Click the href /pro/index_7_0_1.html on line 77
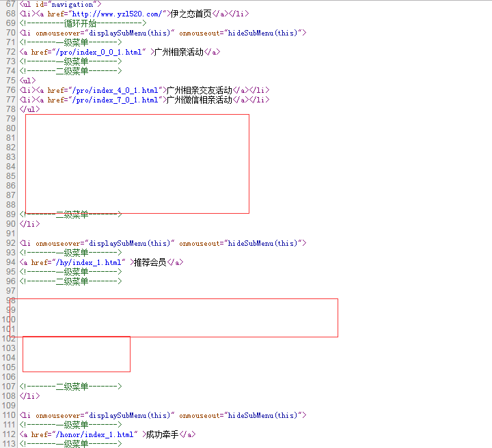Screen dimensions: 492x448 [115, 100]
